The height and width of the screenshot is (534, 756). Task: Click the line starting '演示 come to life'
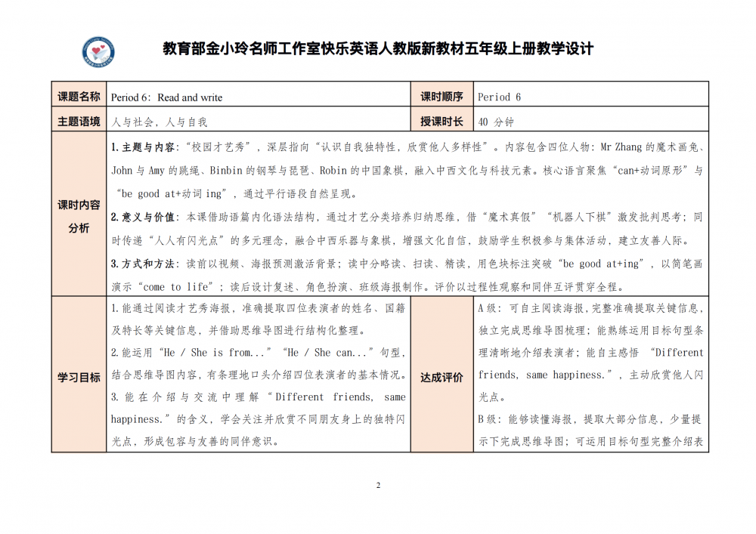[368, 288]
